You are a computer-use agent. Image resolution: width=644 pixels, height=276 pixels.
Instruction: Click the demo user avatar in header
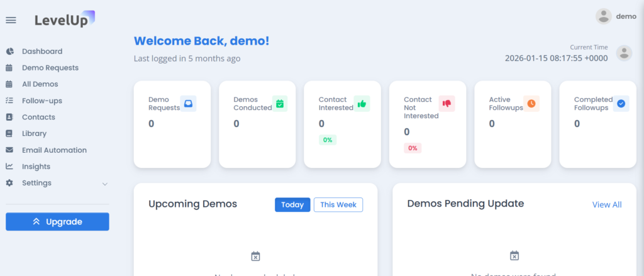(604, 16)
